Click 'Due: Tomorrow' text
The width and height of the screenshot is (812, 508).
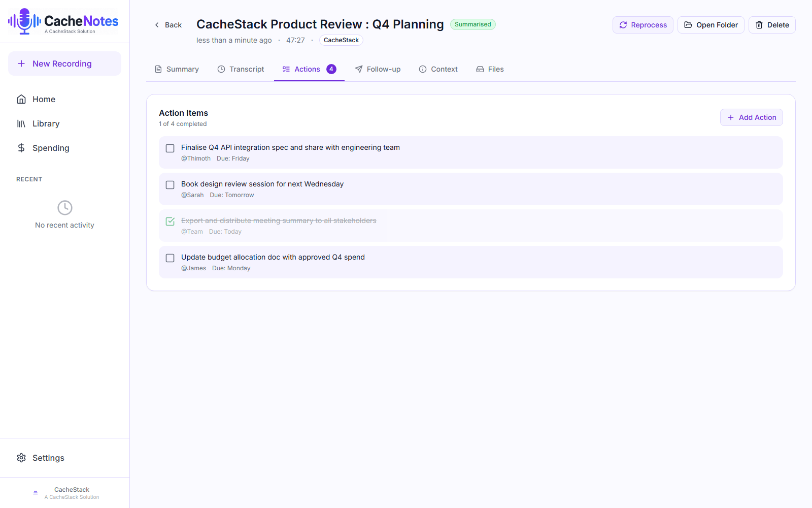coord(232,195)
